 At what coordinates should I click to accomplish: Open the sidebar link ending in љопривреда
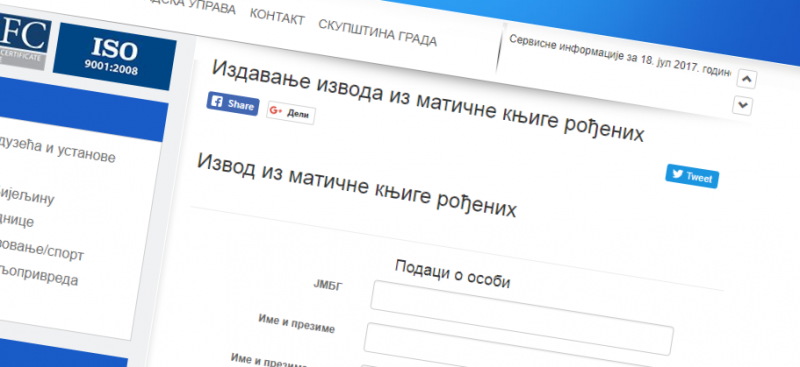click(39, 275)
